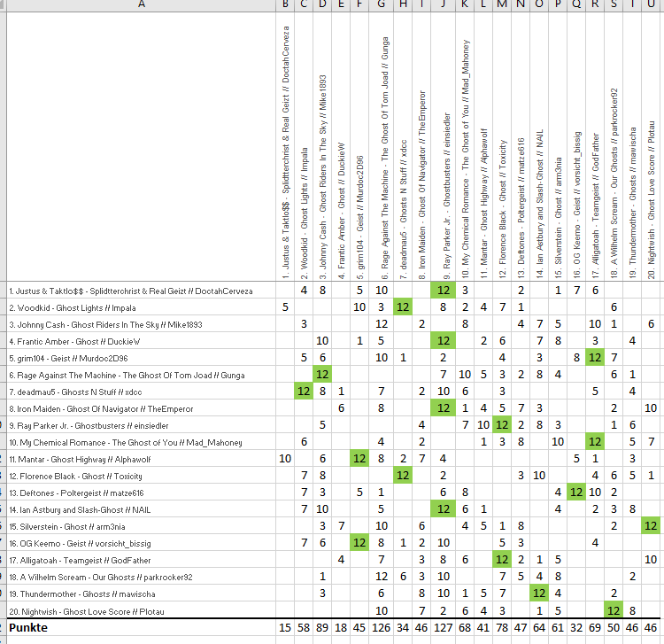This screenshot has width=664, height=644.
Task: Click Punkte total 69 in column R
Action: click(595, 627)
